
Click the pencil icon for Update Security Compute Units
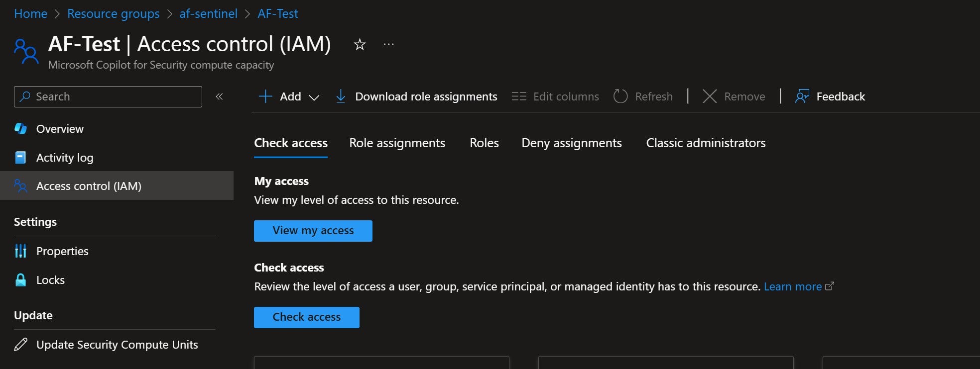pos(20,344)
